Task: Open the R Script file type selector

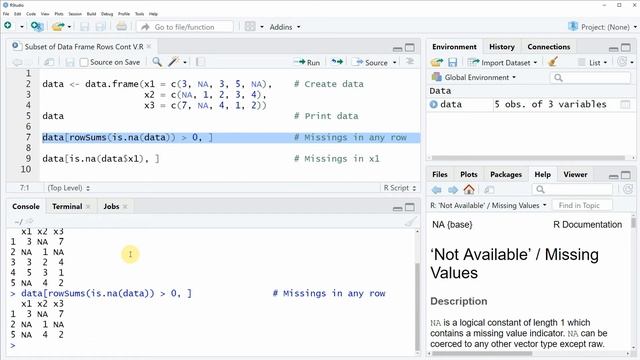Action: coord(399,188)
